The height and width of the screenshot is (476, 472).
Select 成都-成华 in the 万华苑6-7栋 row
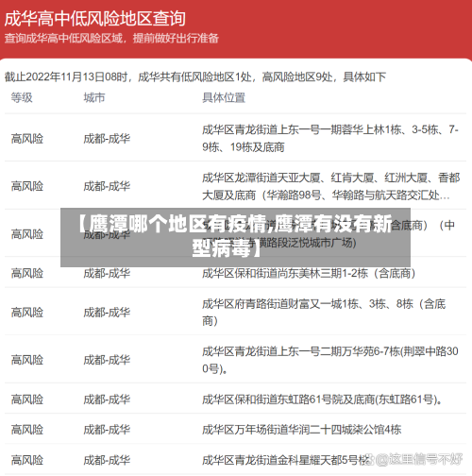tap(107, 360)
